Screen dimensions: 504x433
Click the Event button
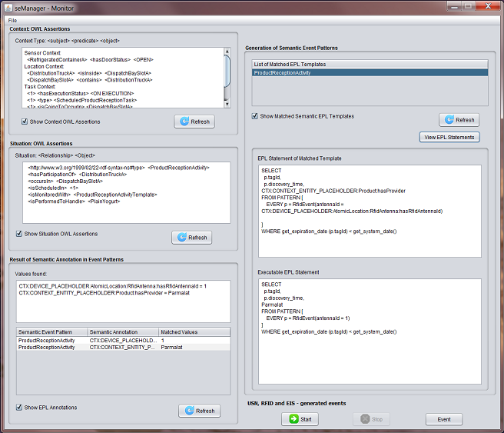click(444, 419)
